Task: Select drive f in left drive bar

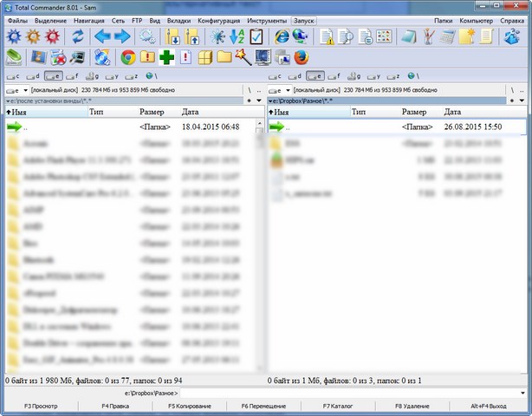Action: point(72,76)
